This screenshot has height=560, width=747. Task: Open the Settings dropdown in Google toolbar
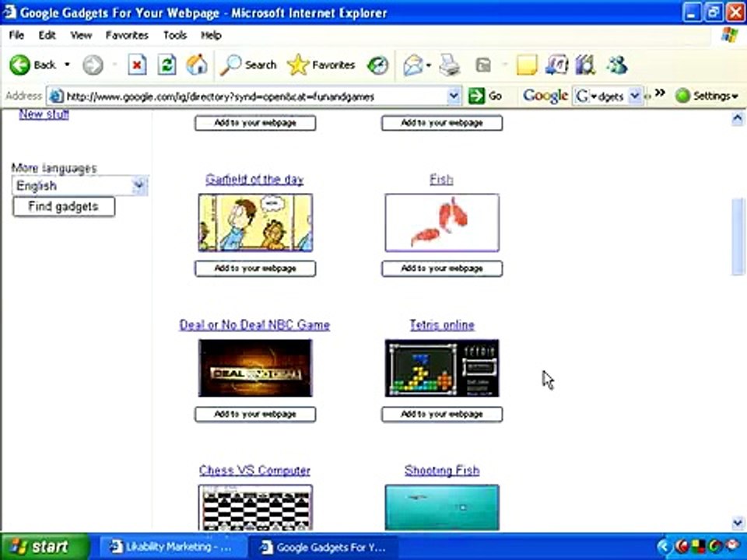tap(716, 96)
